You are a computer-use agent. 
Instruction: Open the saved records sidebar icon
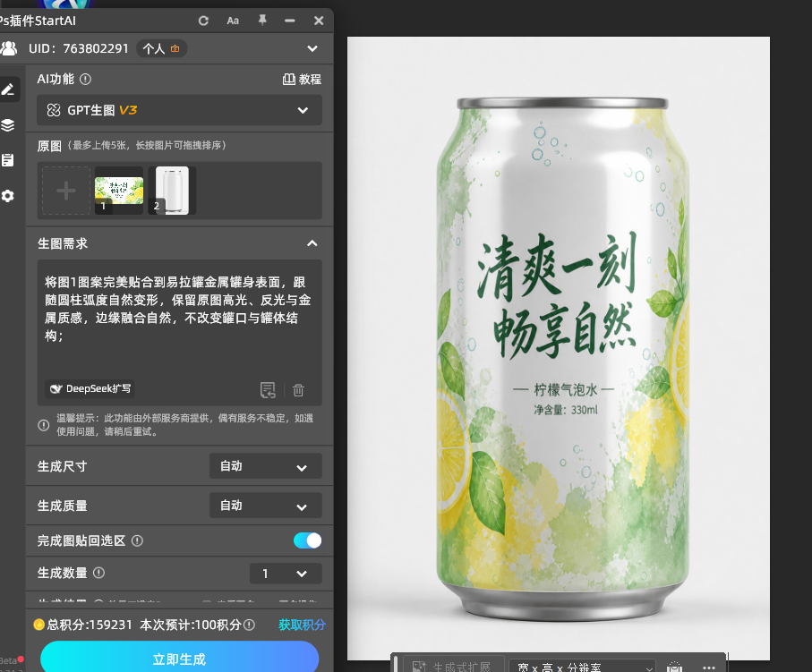(x=8, y=160)
